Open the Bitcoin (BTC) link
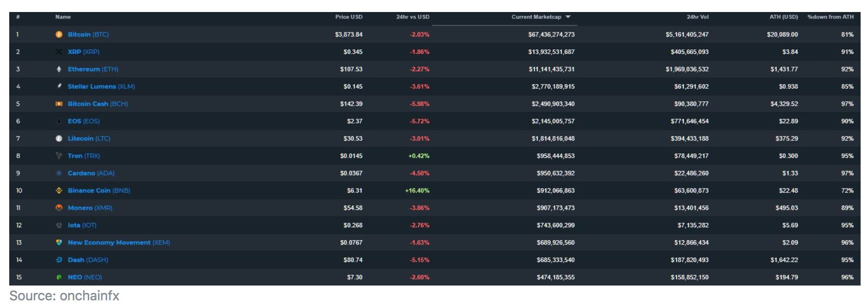 pyautogui.click(x=88, y=35)
